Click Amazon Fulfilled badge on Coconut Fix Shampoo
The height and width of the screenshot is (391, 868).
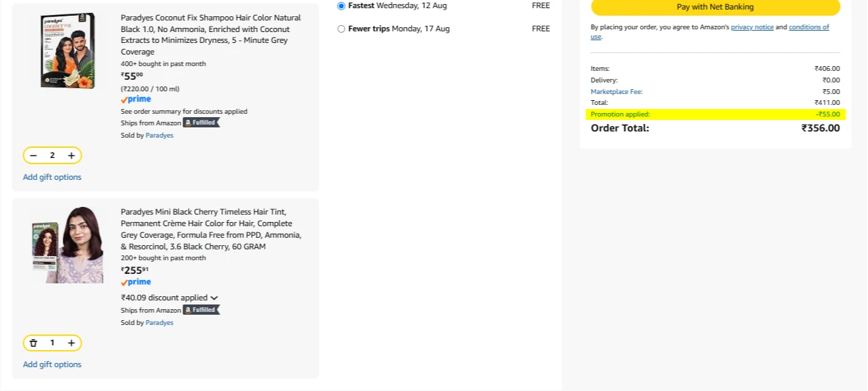[x=202, y=123]
